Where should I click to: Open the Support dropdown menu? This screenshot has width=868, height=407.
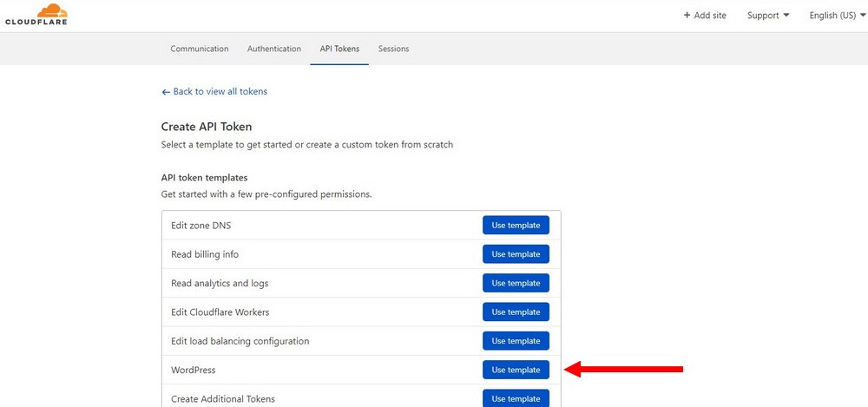point(768,16)
